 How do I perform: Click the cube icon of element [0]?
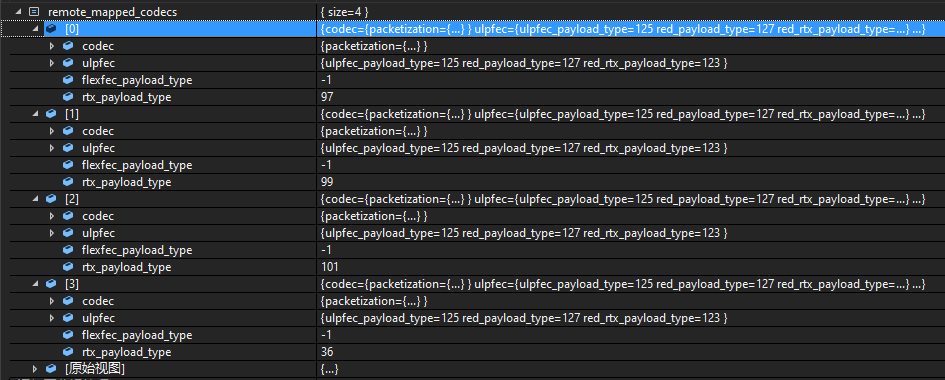(51, 28)
